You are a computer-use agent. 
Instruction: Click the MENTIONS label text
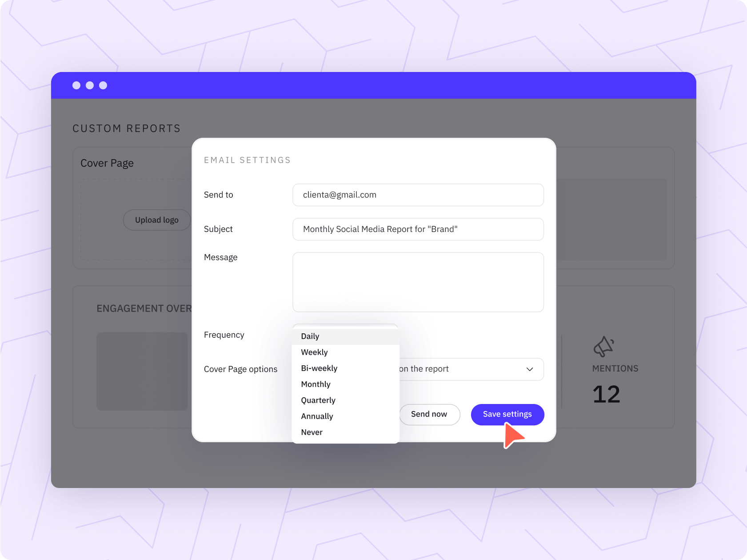pyautogui.click(x=615, y=368)
